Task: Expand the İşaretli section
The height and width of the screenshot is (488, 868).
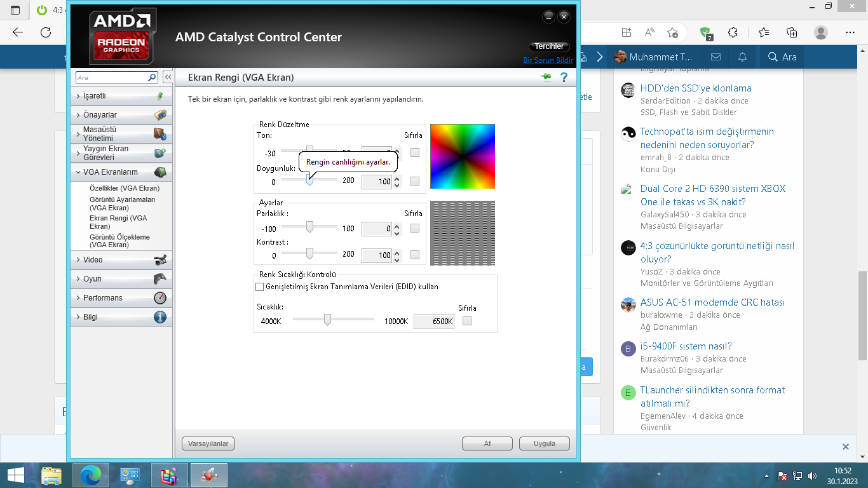Action: click(x=121, y=96)
